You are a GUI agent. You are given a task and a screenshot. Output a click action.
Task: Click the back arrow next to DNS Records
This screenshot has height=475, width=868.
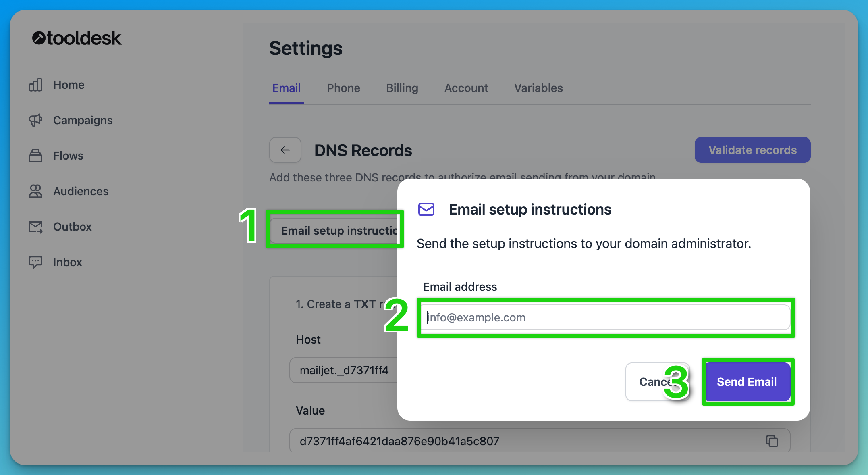pyautogui.click(x=285, y=150)
